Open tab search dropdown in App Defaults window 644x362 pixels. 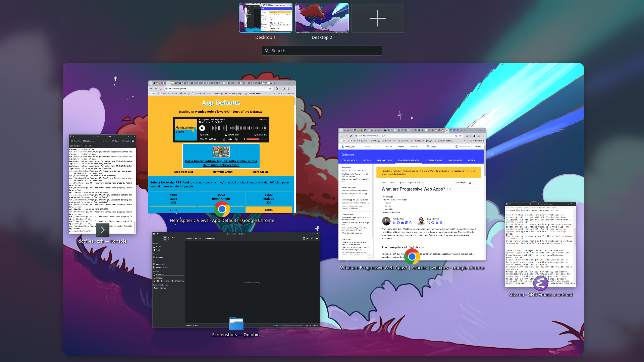click(x=151, y=83)
